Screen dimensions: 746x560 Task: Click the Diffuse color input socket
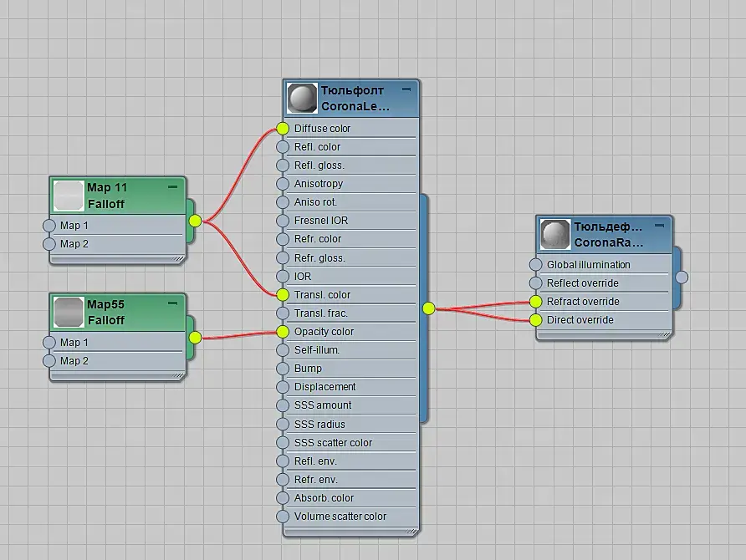tap(283, 129)
